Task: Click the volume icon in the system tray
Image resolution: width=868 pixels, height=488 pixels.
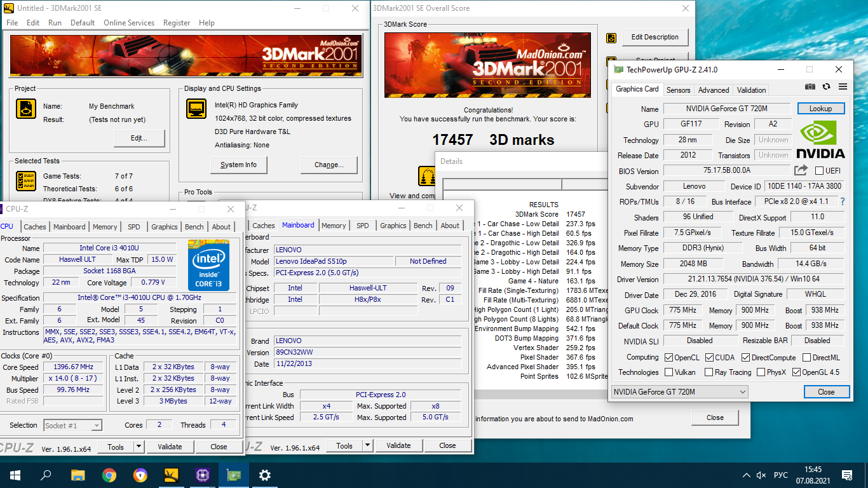Action: [x=761, y=475]
